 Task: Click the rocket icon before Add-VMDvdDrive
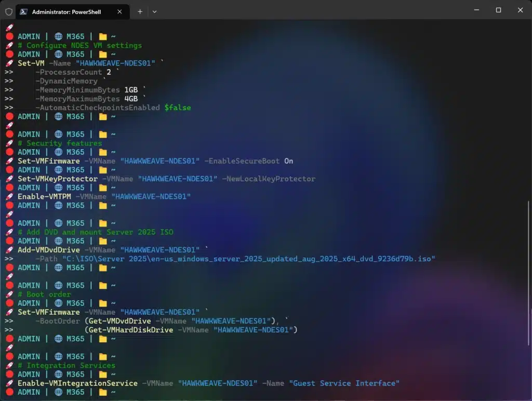tap(9, 250)
